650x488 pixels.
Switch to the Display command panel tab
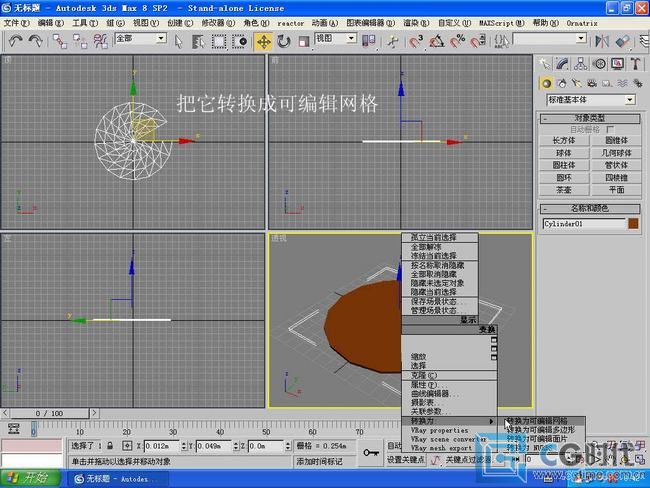coord(617,63)
